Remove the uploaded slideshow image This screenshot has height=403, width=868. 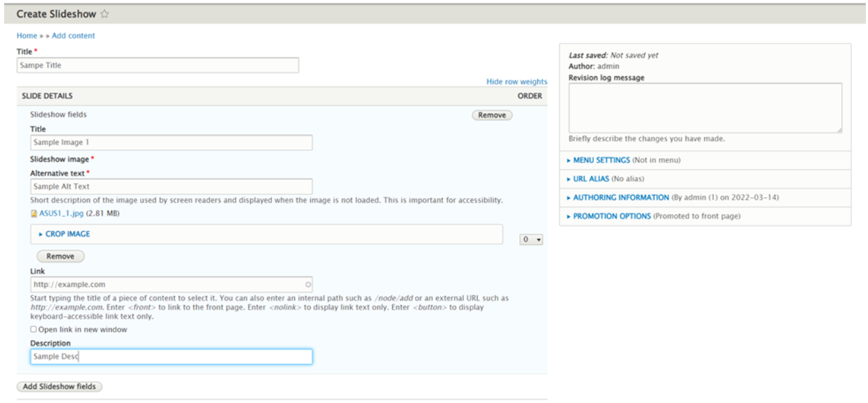60,256
